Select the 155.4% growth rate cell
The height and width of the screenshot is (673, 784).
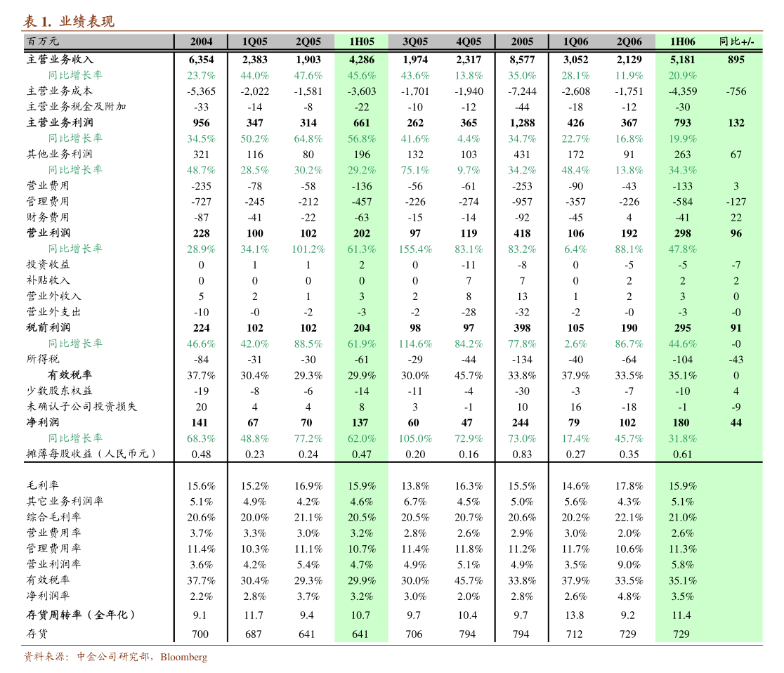tap(414, 249)
